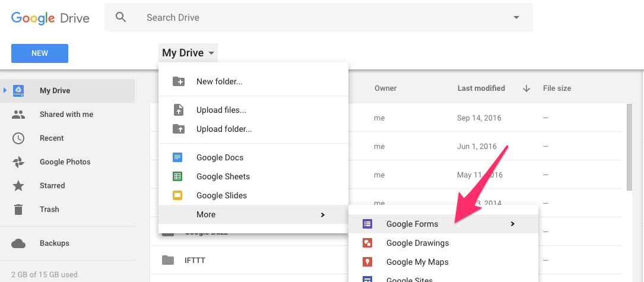Open search options dropdown arrow

516,17
